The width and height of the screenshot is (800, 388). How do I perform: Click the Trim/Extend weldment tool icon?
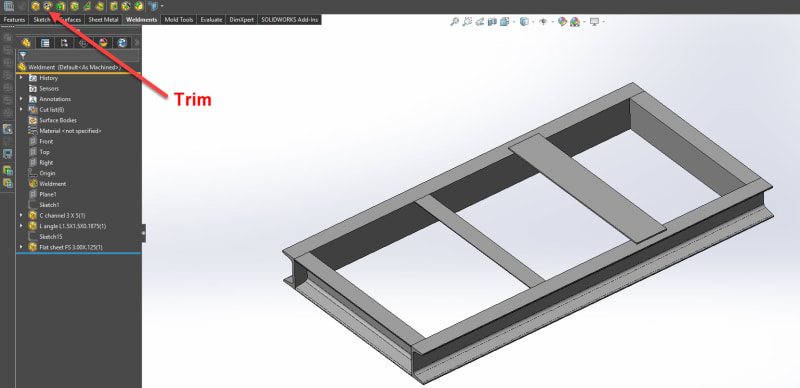[48, 6]
